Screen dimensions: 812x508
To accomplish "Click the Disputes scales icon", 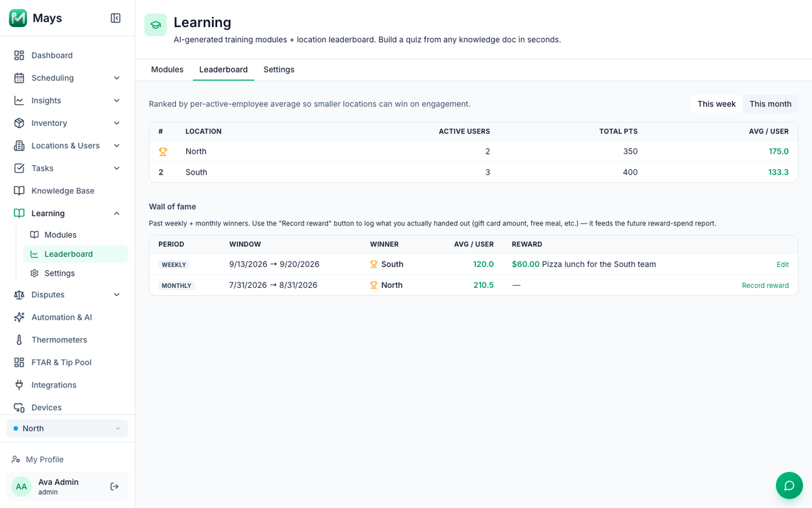I will (19, 295).
